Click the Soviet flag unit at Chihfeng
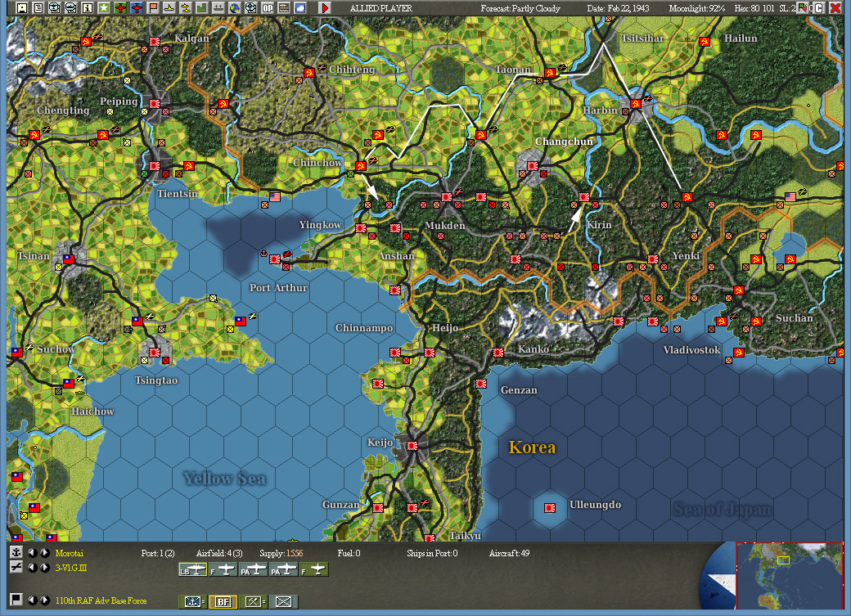This screenshot has height=616, width=851. point(309,73)
